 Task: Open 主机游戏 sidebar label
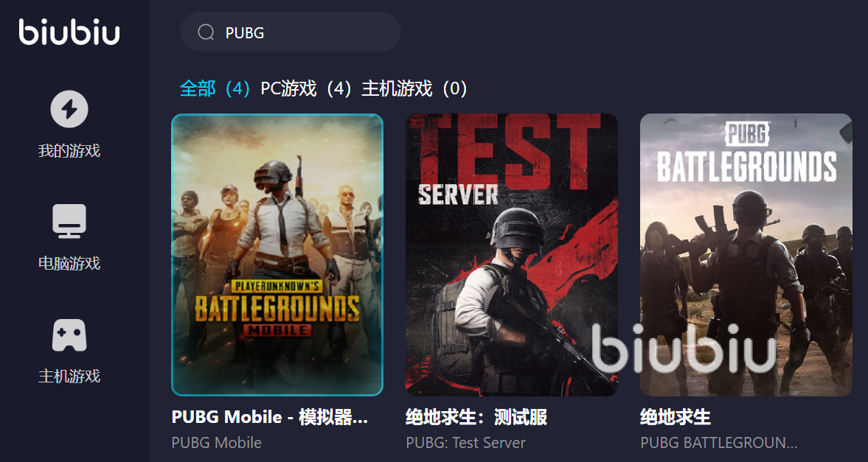[69, 377]
